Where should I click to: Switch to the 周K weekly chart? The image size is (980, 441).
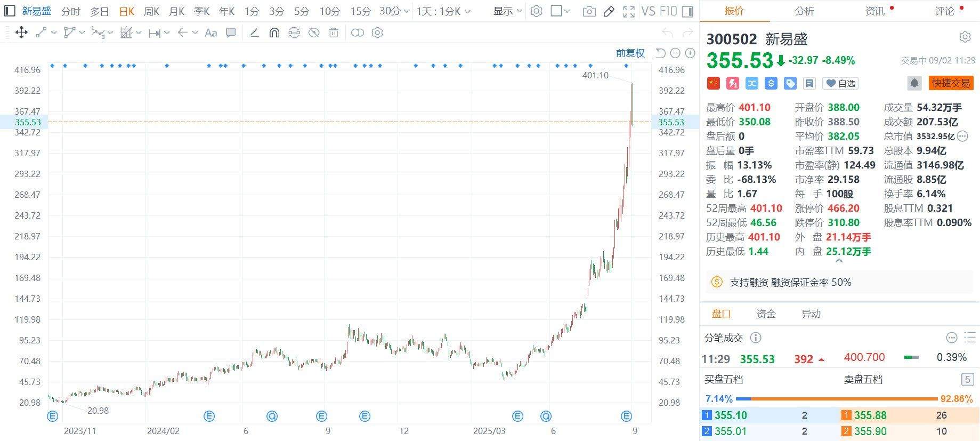tap(151, 11)
